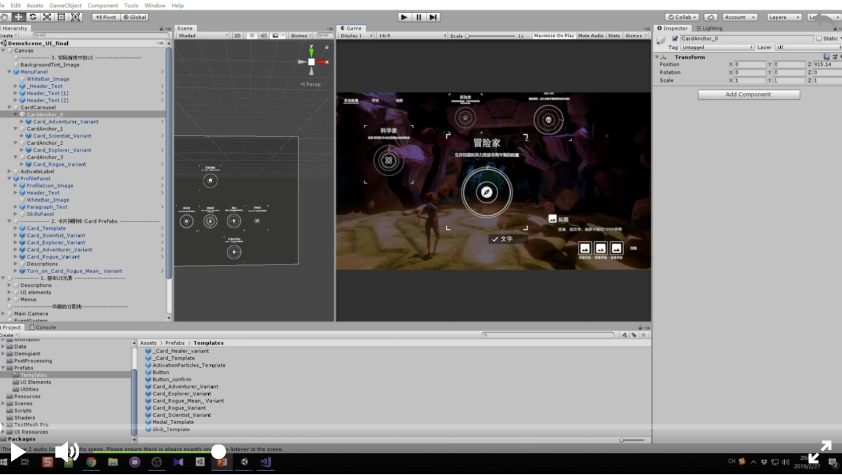Open Chrome from the taskbar

pos(91,462)
